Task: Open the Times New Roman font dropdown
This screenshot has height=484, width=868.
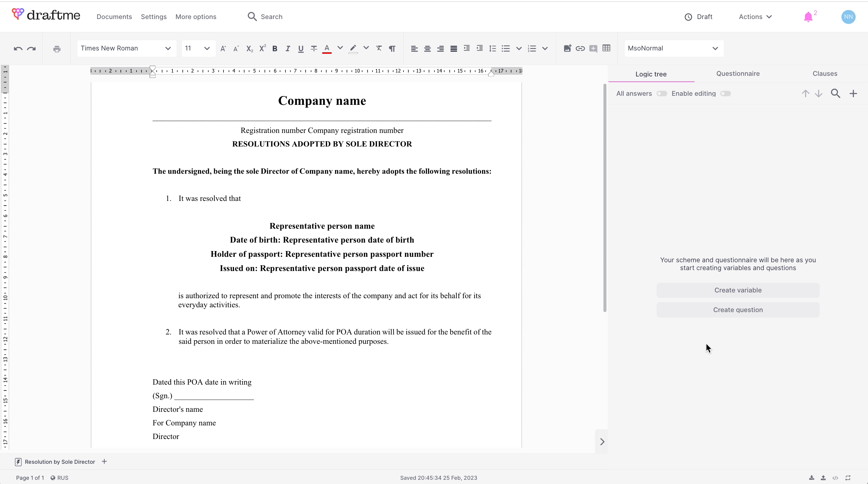Action: 126,48
